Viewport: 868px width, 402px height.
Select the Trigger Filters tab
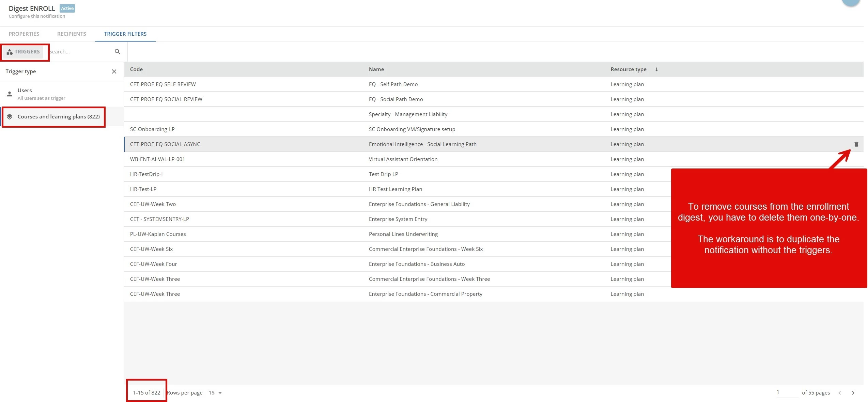click(125, 34)
